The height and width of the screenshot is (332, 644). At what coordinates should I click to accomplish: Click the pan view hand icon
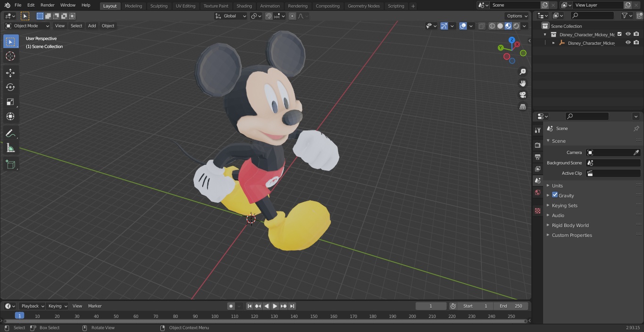pos(522,83)
